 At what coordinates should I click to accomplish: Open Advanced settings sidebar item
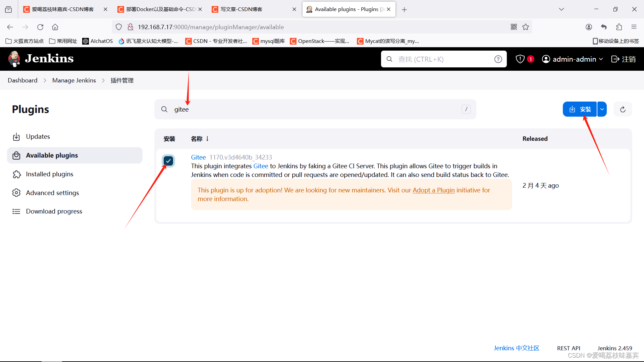coord(75,193)
